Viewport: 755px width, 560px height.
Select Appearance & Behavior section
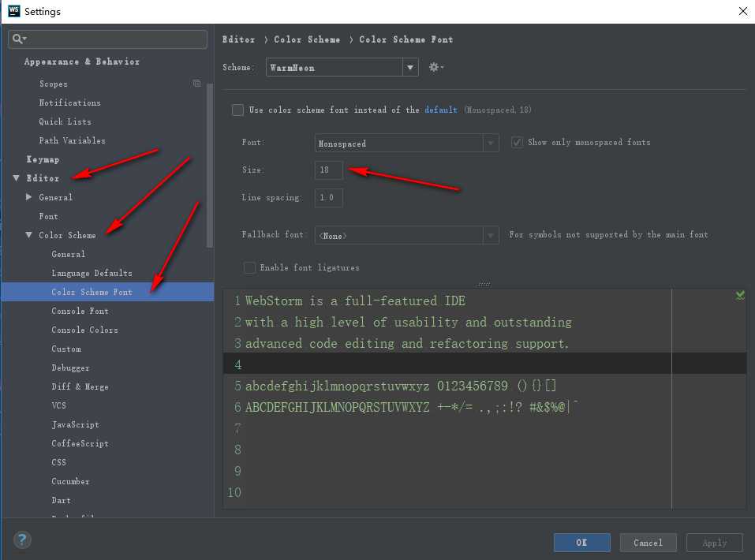tap(82, 62)
